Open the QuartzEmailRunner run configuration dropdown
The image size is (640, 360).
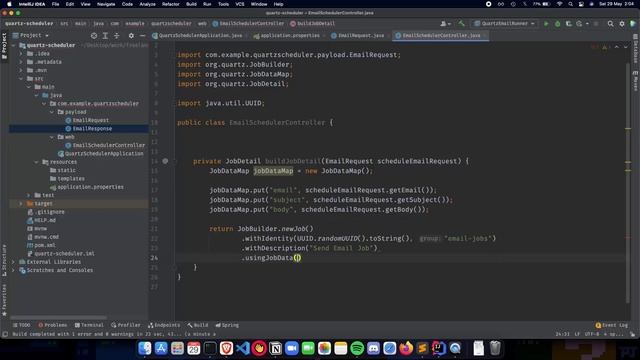(x=504, y=24)
